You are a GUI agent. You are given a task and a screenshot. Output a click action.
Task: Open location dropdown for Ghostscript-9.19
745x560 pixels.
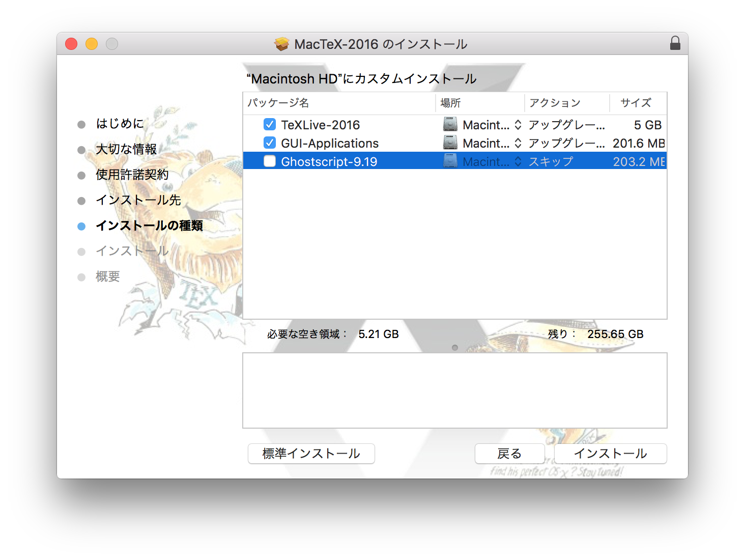click(518, 161)
